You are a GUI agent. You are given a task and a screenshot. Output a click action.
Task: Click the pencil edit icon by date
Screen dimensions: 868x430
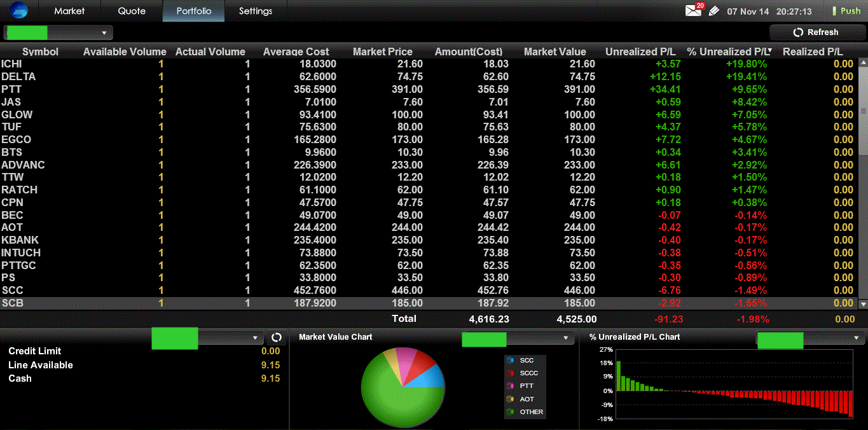(713, 11)
